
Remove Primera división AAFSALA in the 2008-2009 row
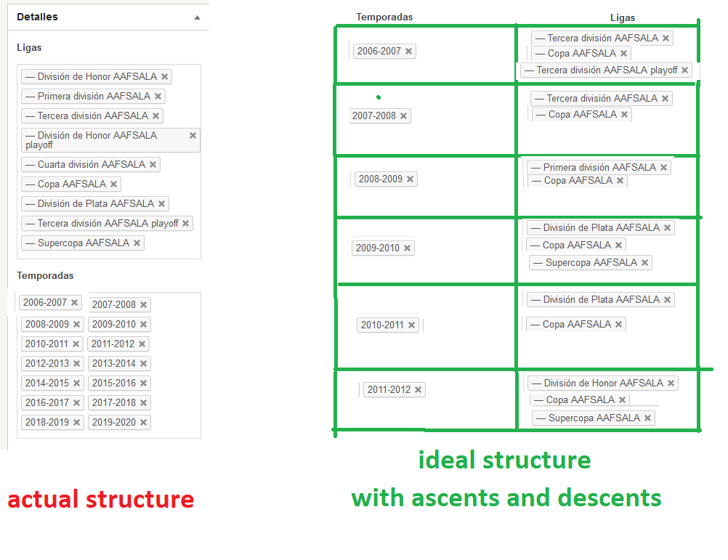click(x=663, y=168)
